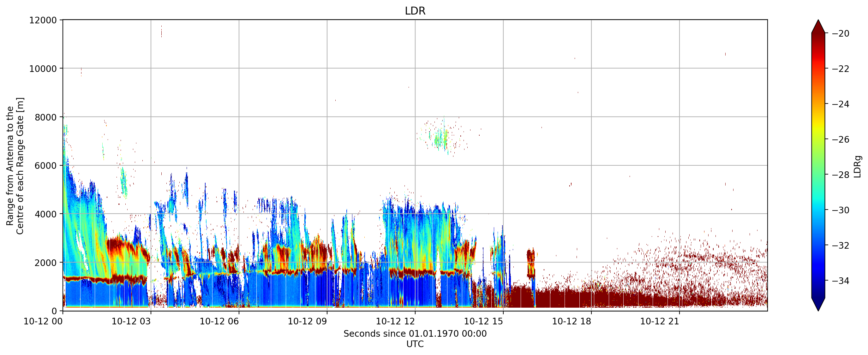Select the "Range from Antenna" y-axis label

[15, 166]
